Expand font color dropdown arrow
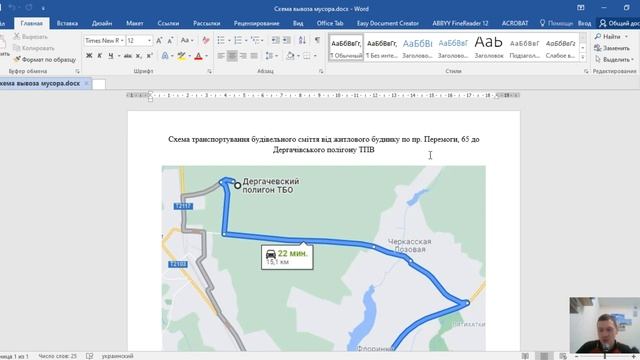This screenshot has width=640, height=360. coord(207,56)
